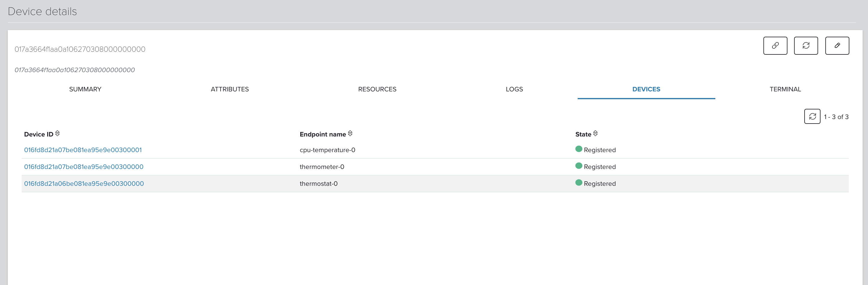Click the edit pencil icon button
The image size is (868, 285).
click(837, 45)
